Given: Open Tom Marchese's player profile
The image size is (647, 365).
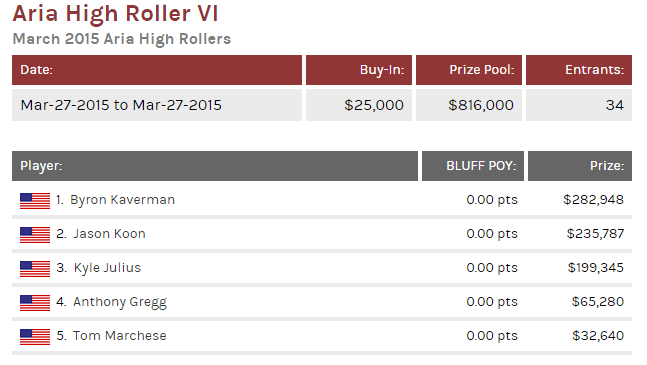Looking at the screenshot, I should 120,336.
